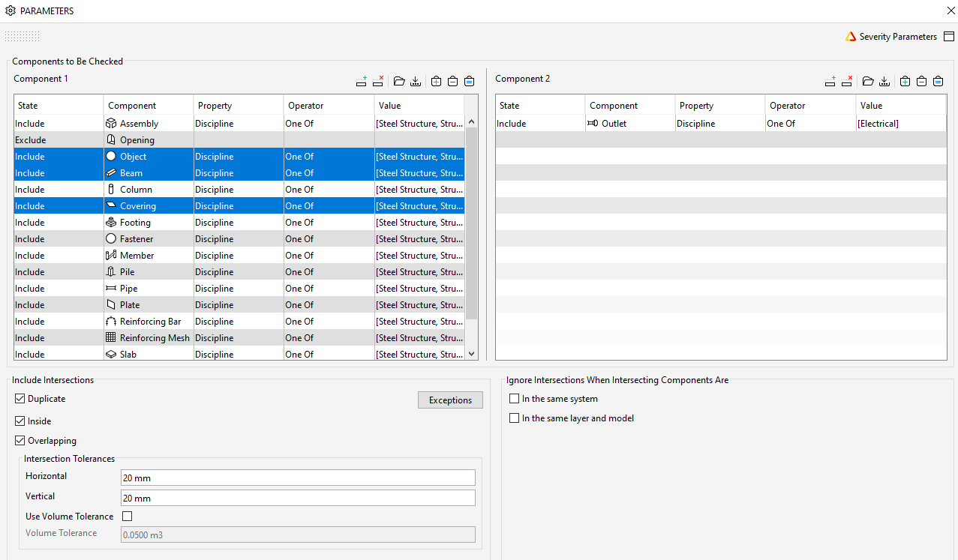Click the Reinforcing Mesh grid icon

coord(111,338)
